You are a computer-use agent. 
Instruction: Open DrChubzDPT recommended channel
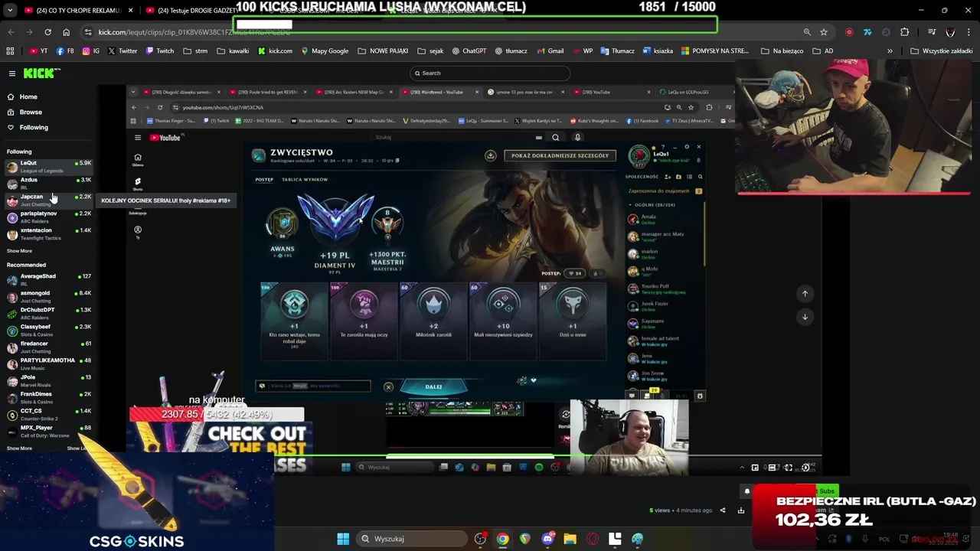(49, 314)
